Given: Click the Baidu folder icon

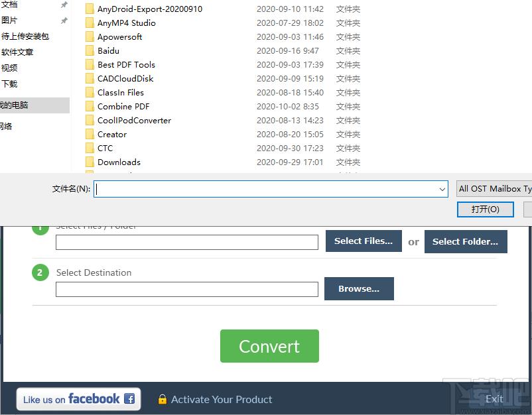Looking at the screenshot, I should click(x=90, y=50).
